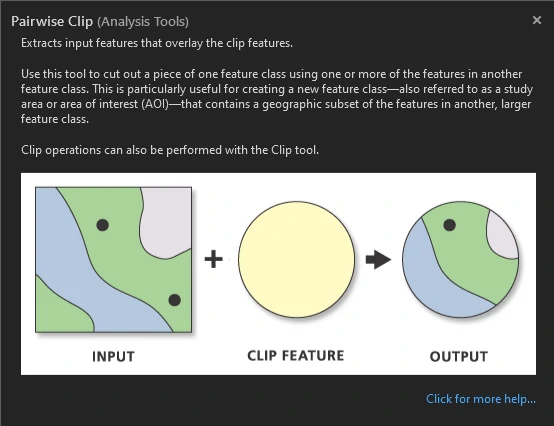Click the 'CLIP FEATURE' caption label
Screen dimensions: 554x426
pos(296,356)
